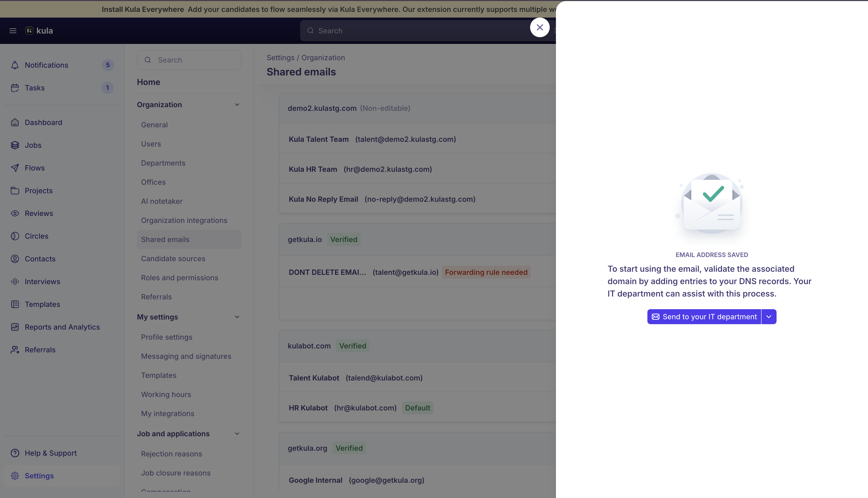Click the Reports and Analytics chart icon
The image size is (868, 498).
click(15, 327)
